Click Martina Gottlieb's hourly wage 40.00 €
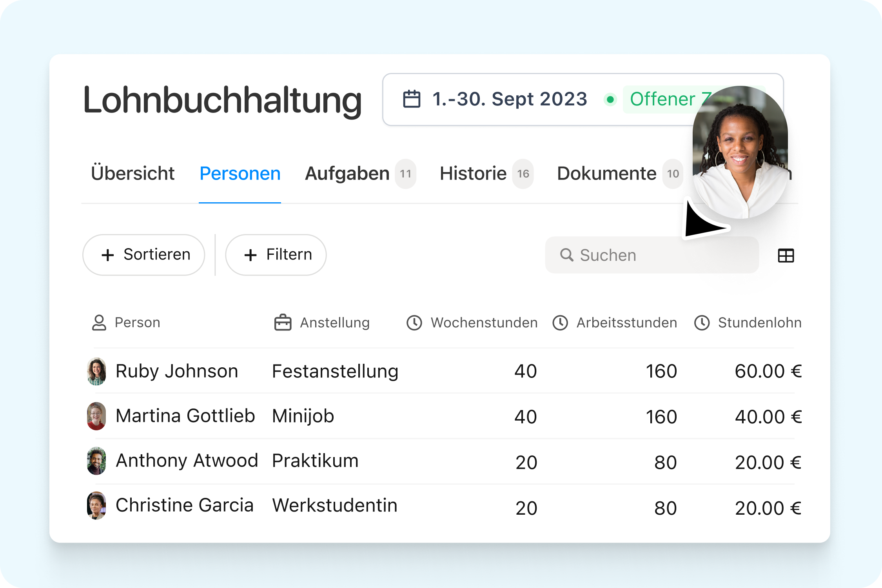Viewport: 882px width, 588px height. (768, 417)
